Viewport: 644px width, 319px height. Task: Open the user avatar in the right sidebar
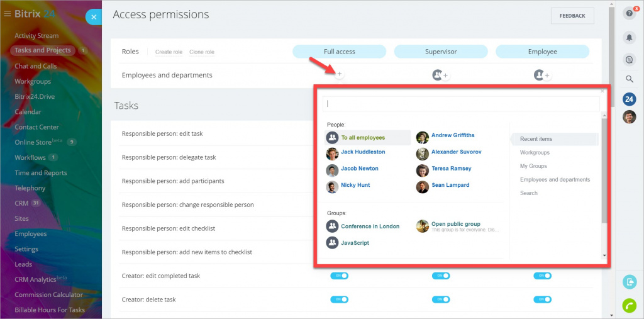(x=629, y=117)
